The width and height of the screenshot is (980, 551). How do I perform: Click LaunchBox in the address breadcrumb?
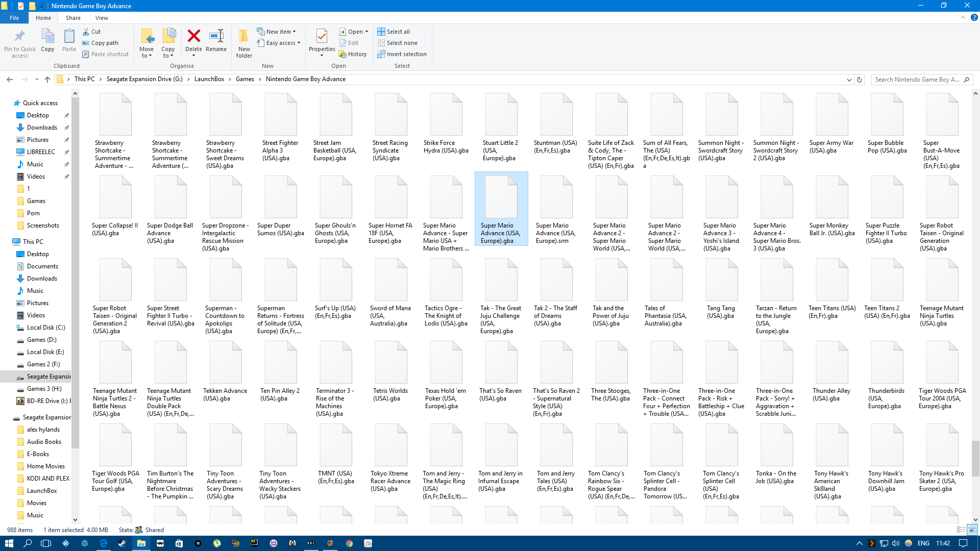(x=209, y=79)
